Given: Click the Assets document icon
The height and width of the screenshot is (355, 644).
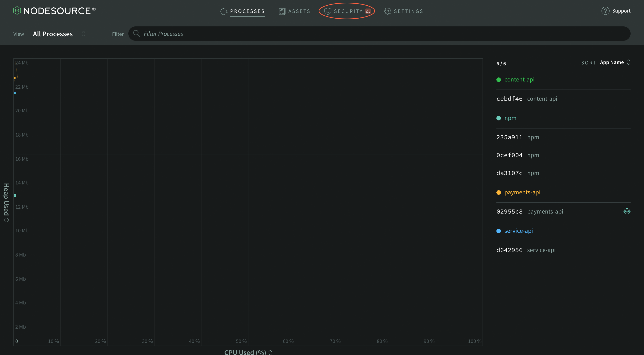Looking at the screenshot, I should (282, 11).
